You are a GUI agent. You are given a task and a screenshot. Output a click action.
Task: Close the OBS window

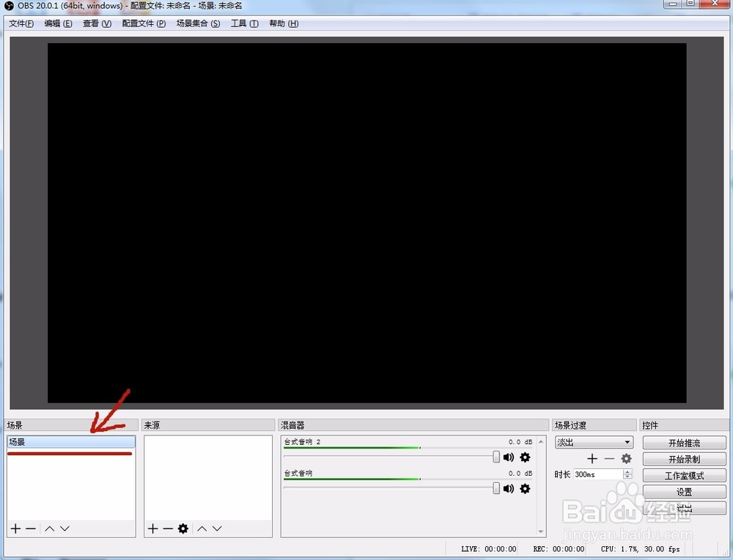715,4
